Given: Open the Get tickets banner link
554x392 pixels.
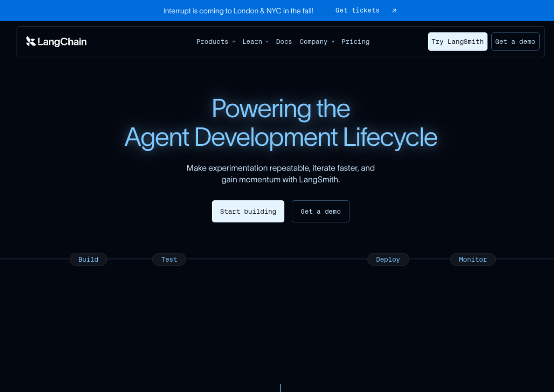Looking at the screenshot, I should 358,10.
